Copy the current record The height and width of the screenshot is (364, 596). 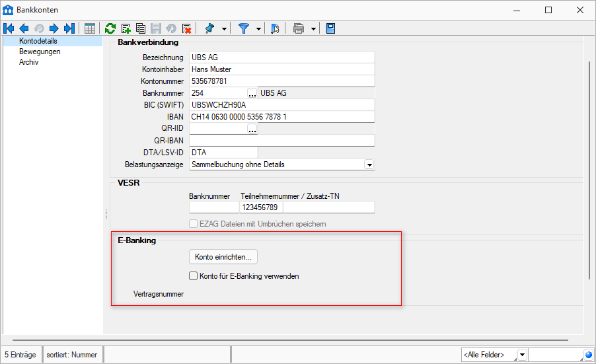click(141, 28)
